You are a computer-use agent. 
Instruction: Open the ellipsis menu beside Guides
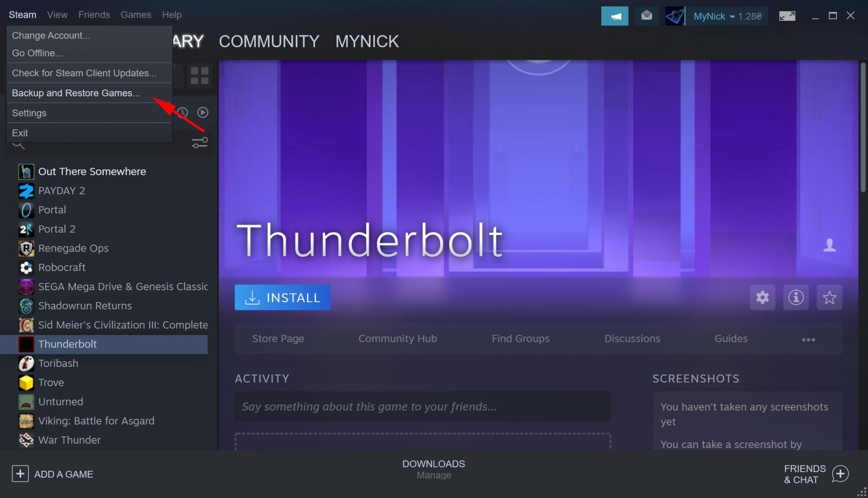coord(809,339)
